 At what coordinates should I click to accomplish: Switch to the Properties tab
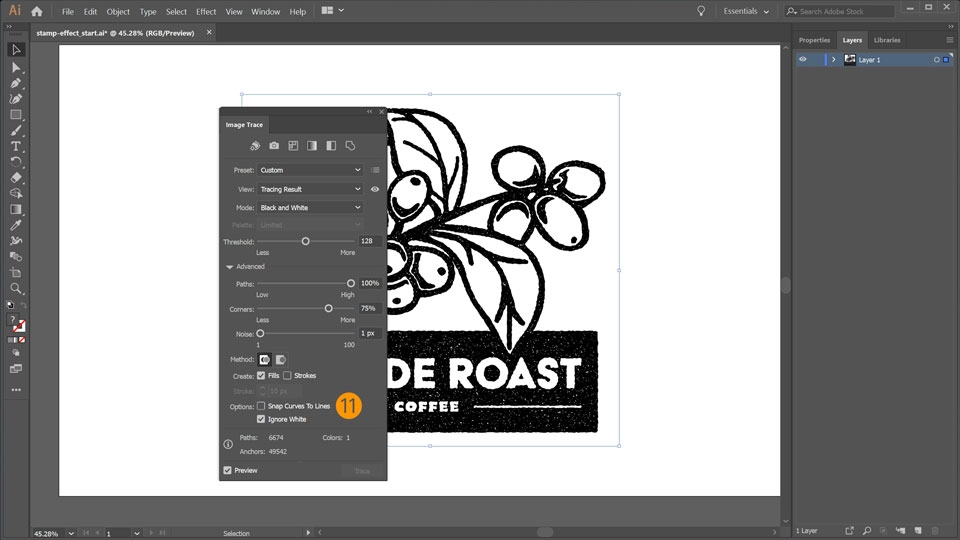814,40
